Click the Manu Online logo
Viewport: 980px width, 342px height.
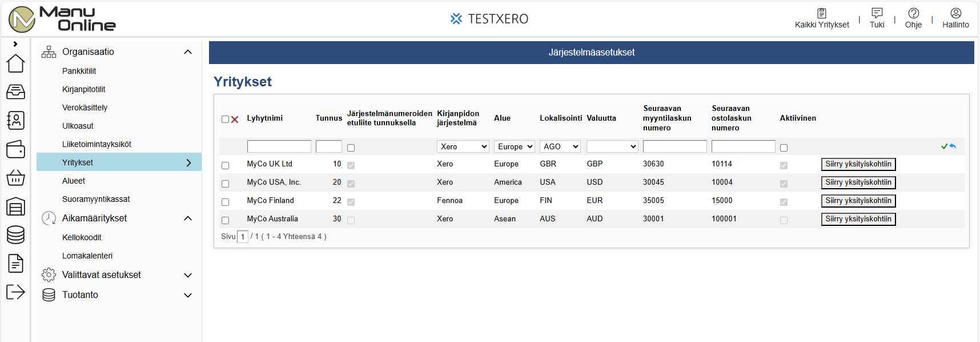pyautogui.click(x=62, y=19)
